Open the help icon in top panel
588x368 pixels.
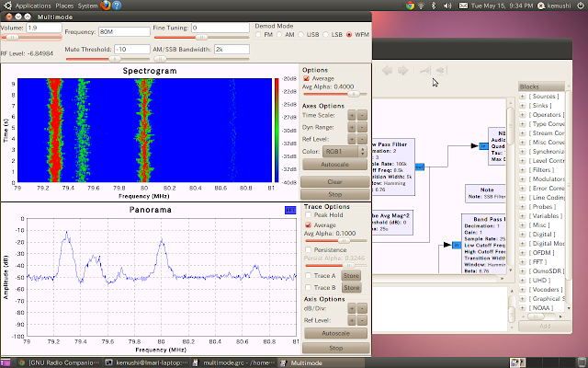[x=117, y=6]
